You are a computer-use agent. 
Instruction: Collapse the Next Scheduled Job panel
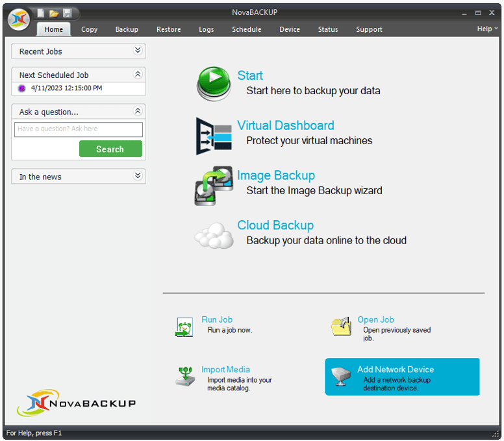tap(137, 75)
